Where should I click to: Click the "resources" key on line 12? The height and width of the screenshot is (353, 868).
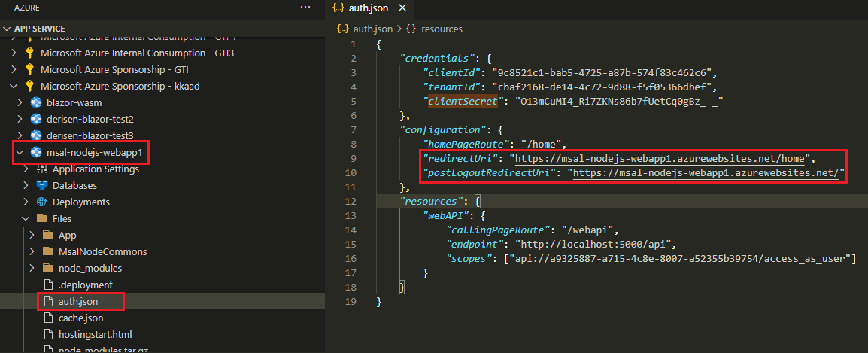tap(432, 201)
